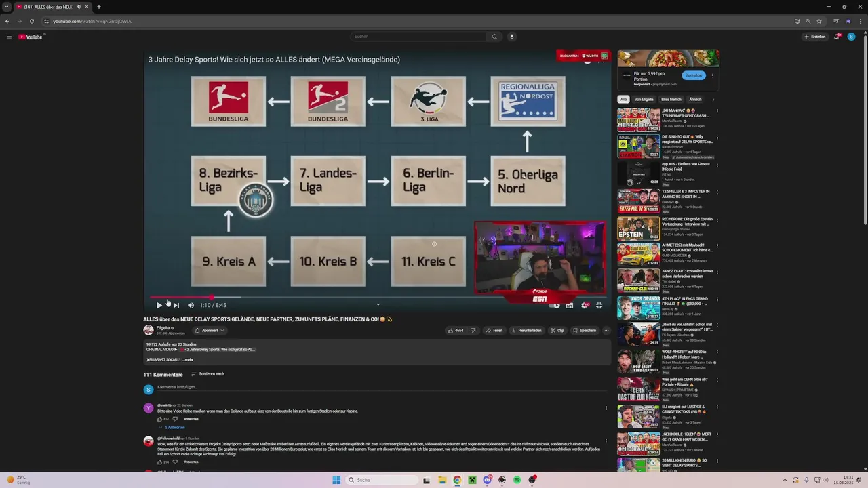This screenshot has width=868, height=488.
Task: Run search with the magnifier button
Action: 494,37
